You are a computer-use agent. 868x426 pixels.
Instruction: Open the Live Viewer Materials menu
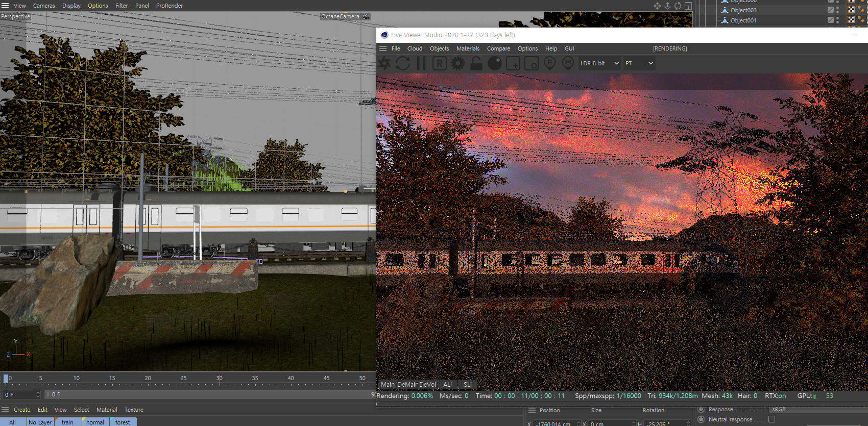point(468,48)
